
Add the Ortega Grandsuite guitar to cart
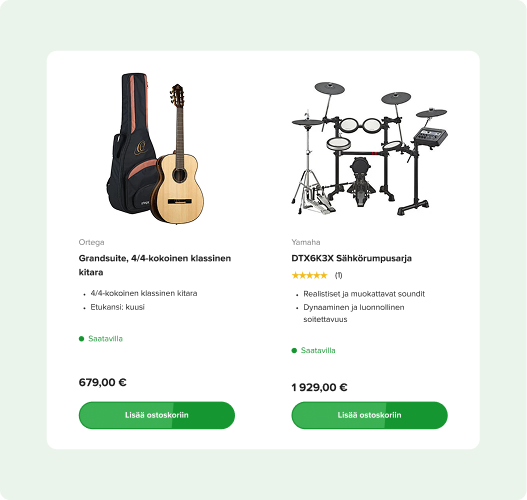(157, 415)
